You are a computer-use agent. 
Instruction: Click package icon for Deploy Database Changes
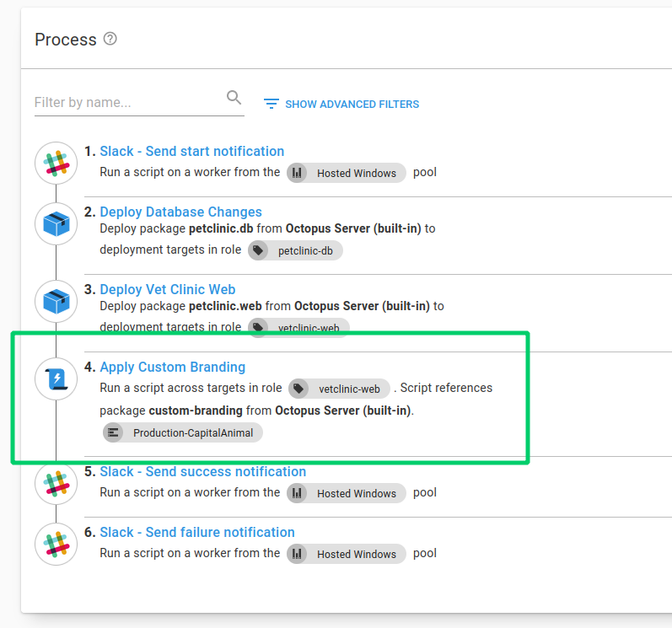point(56,224)
